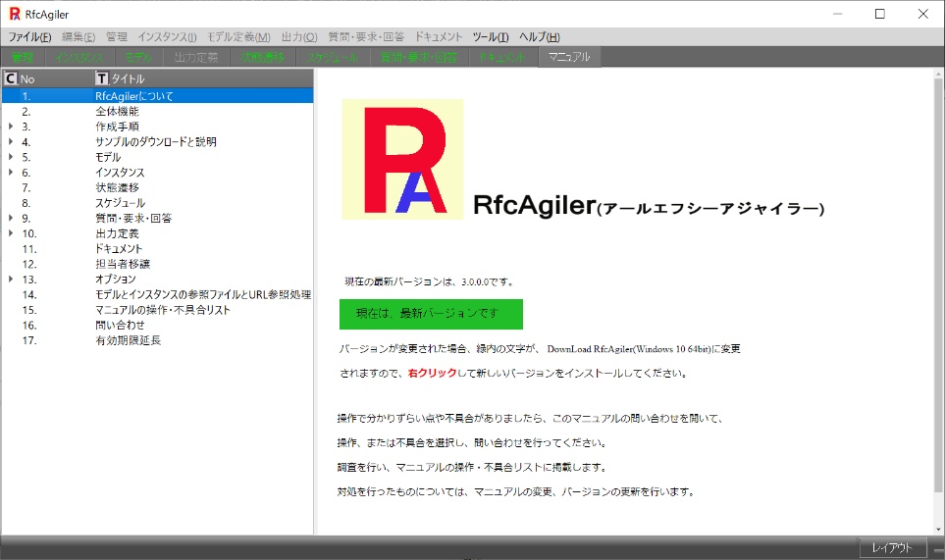Open the ヘルプ(H) menu
The height and width of the screenshot is (560, 945).
point(540,36)
